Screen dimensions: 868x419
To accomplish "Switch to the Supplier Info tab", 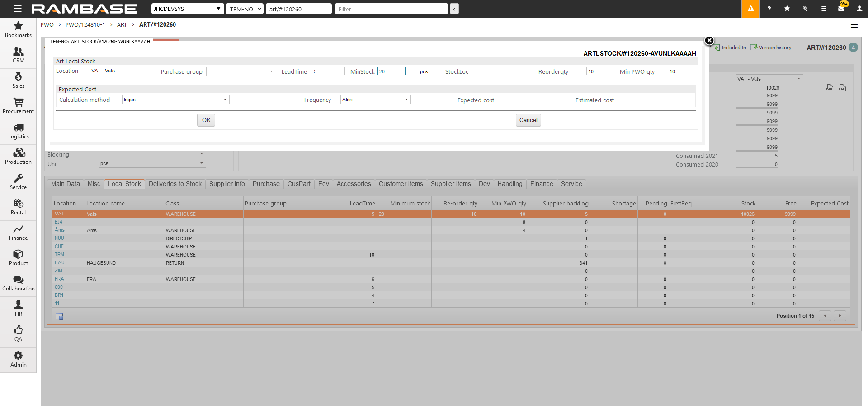I will [x=227, y=184].
